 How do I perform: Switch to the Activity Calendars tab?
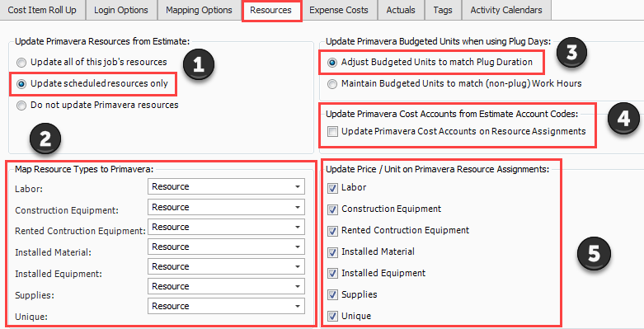(506, 10)
